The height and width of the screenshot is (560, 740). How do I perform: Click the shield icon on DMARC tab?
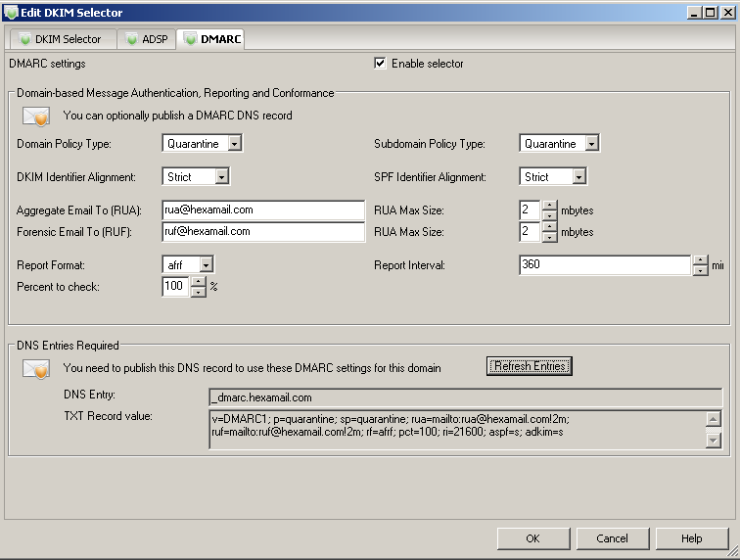[190, 40]
